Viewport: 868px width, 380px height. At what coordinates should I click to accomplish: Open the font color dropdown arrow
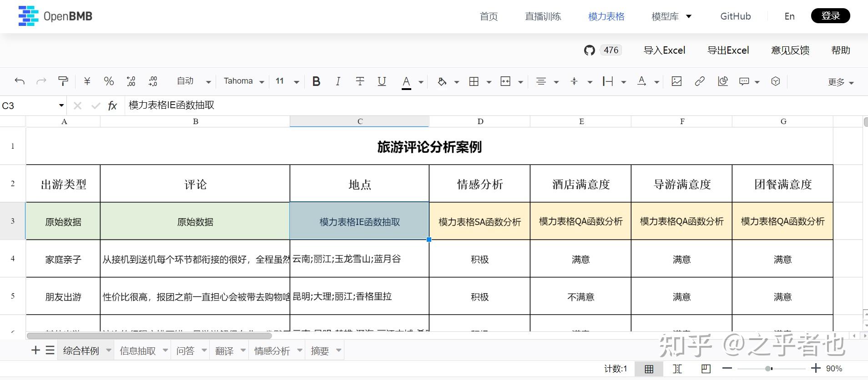pyautogui.click(x=421, y=82)
